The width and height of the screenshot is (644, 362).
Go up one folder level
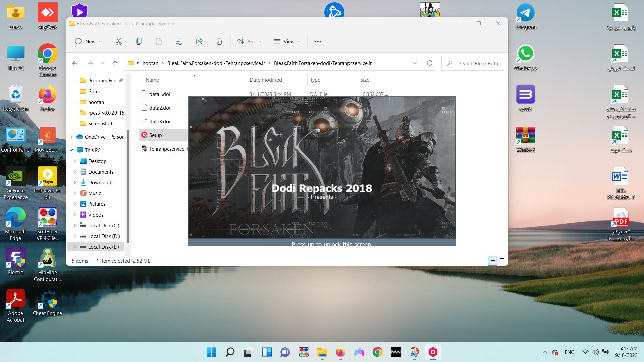(115, 63)
